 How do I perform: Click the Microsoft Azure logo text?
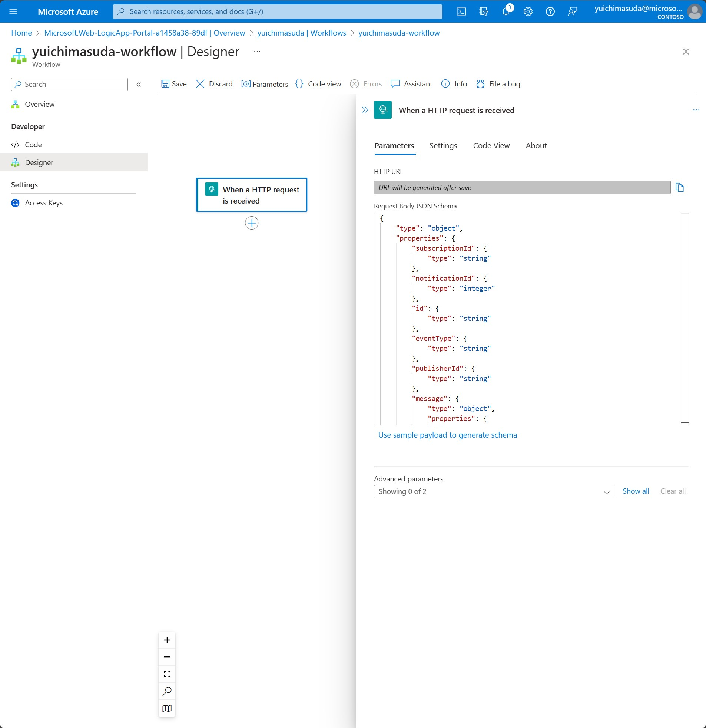tap(68, 11)
